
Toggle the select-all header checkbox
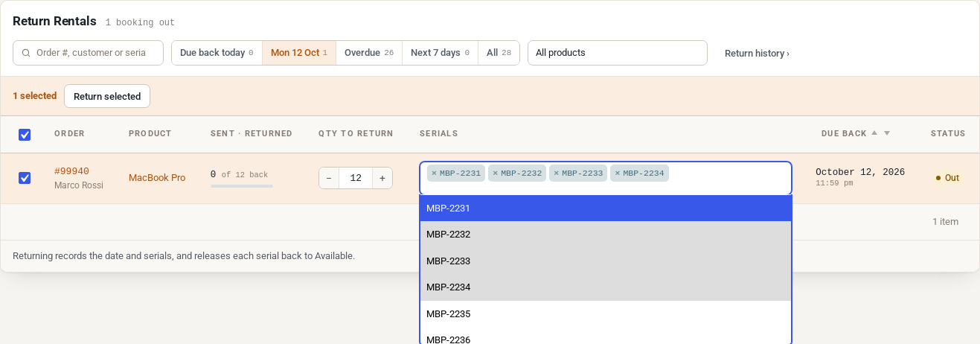25,135
